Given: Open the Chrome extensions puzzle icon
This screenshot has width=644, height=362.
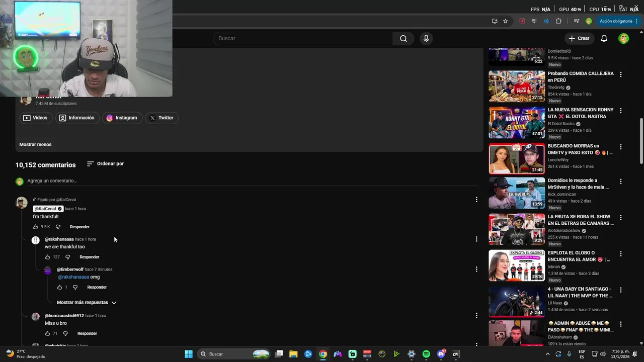Looking at the screenshot, I should [558, 21].
